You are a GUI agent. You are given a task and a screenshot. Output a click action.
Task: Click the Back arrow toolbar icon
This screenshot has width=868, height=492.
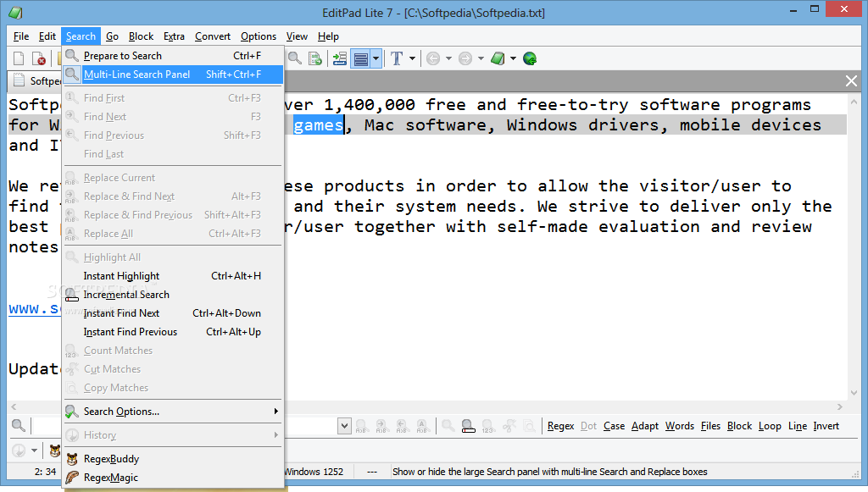point(433,58)
